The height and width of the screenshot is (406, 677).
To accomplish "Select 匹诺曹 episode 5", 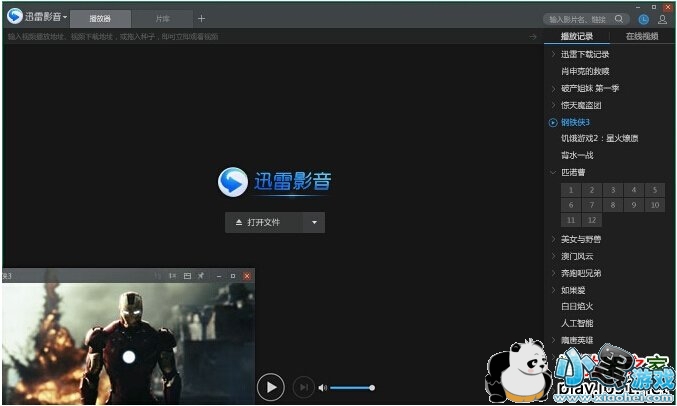I will (655, 190).
